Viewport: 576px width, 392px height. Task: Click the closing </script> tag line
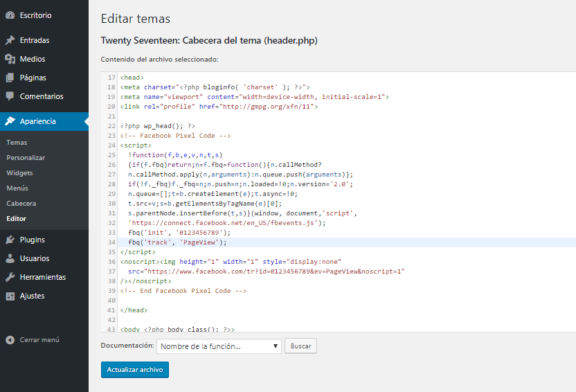[x=138, y=252]
